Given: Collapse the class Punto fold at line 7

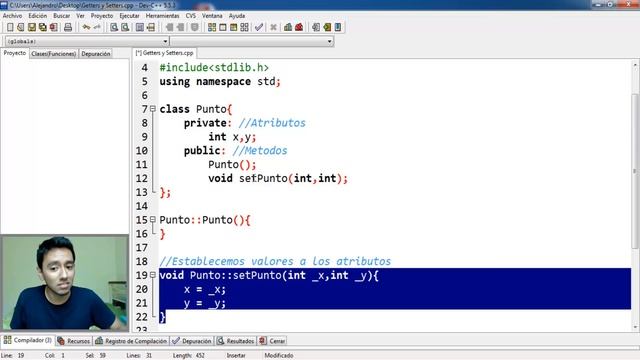Looking at the screenshot, I should (153, 109).
